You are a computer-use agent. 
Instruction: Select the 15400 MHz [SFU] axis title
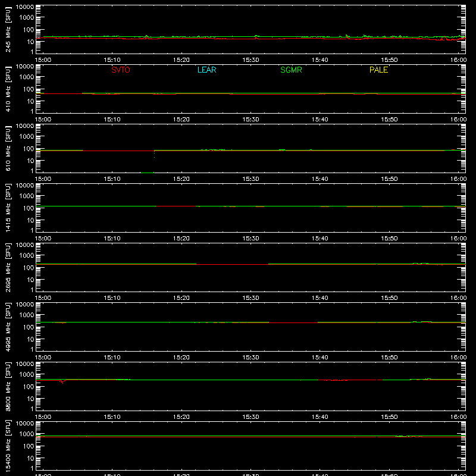(x=8, y=446)
